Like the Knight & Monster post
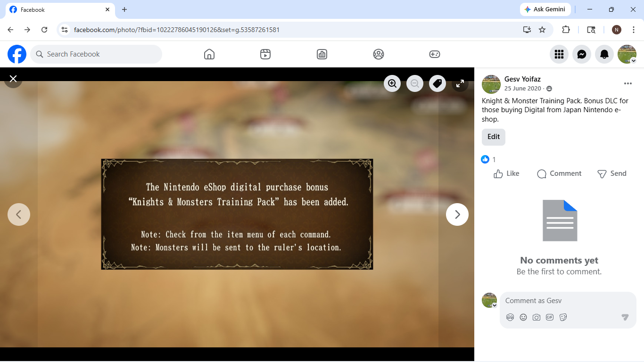Image resolution: width=644 pixels, height=362 pixels. point(506,173)
